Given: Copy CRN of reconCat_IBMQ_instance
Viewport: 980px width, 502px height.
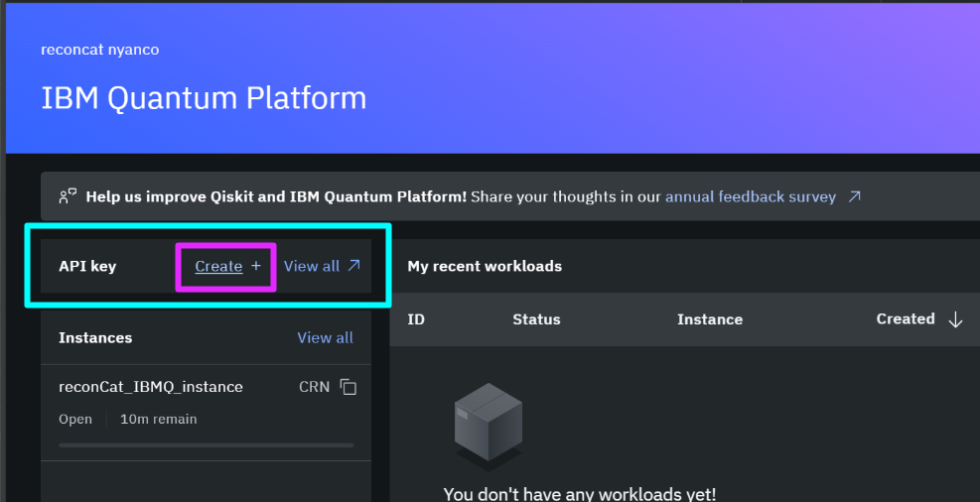Looking at the screenshot, I should coord(349,387).
